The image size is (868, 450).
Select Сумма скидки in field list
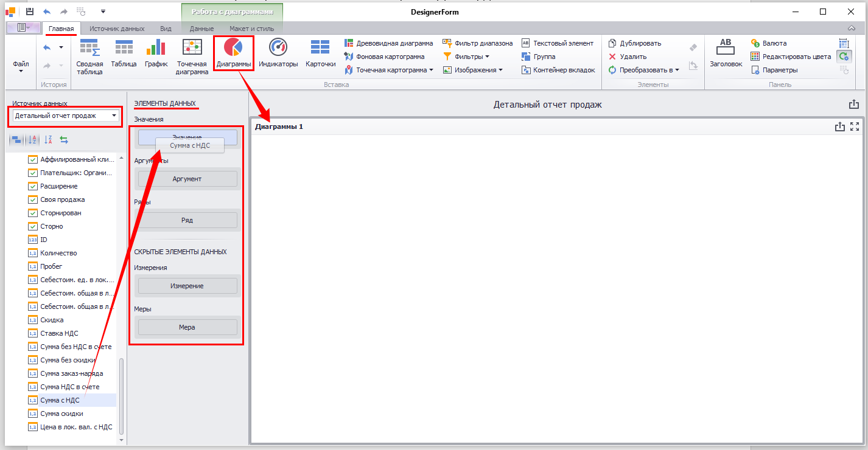click(61, 414)
